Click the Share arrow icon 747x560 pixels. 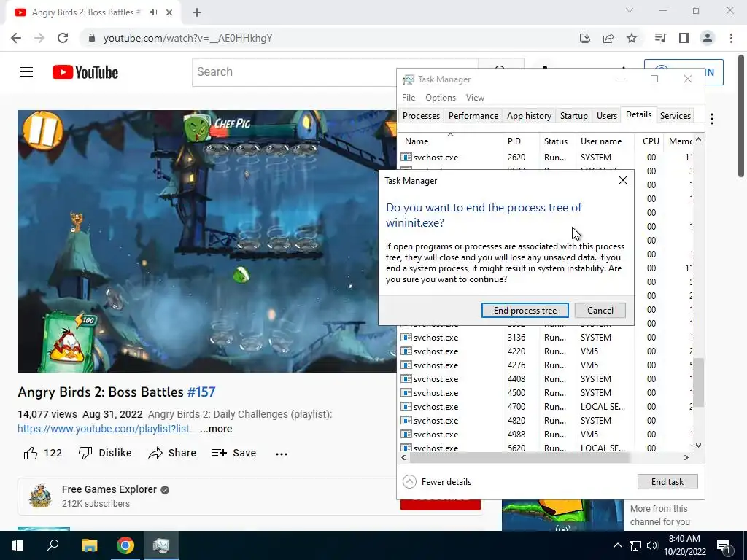(155, 453)
